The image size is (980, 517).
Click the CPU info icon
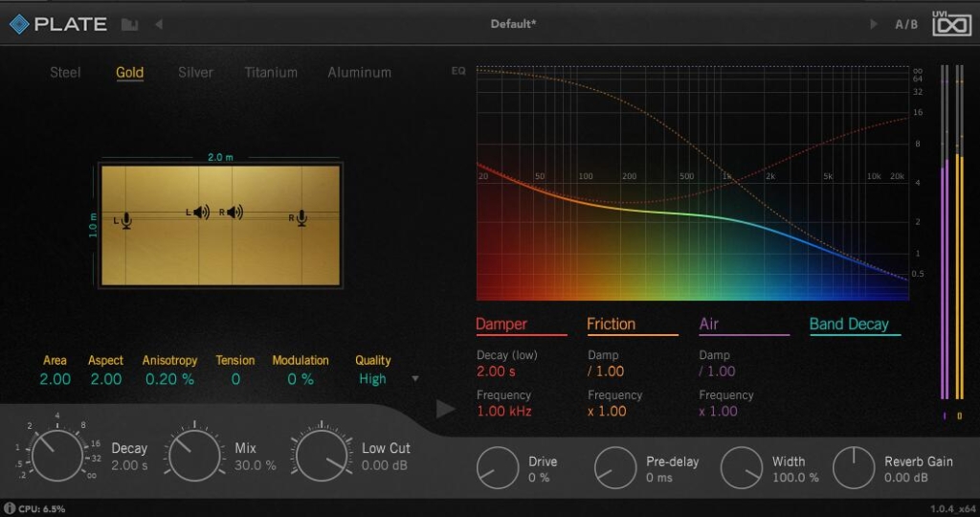(9, 508)
